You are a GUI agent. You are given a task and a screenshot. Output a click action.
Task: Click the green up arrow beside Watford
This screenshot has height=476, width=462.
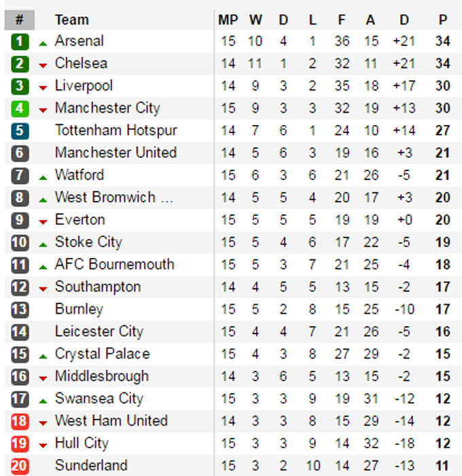pos(43,178)
